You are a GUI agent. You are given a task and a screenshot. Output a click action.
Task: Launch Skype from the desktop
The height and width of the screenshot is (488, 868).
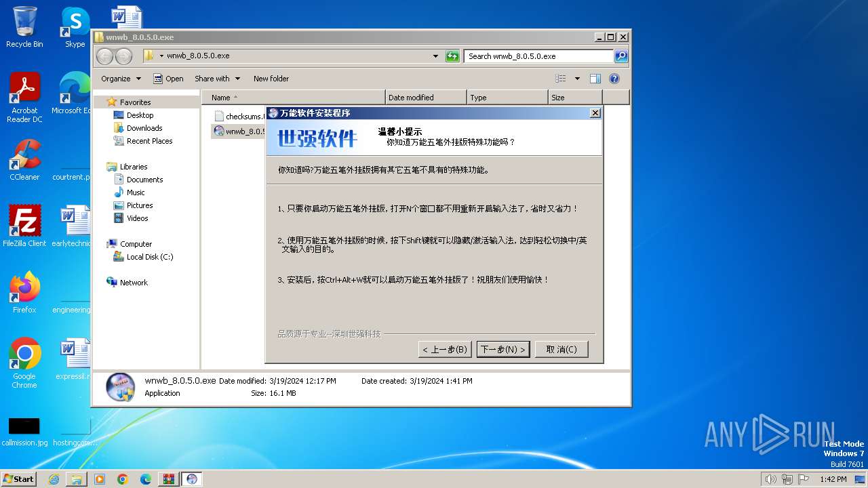[x=75, y=27]
